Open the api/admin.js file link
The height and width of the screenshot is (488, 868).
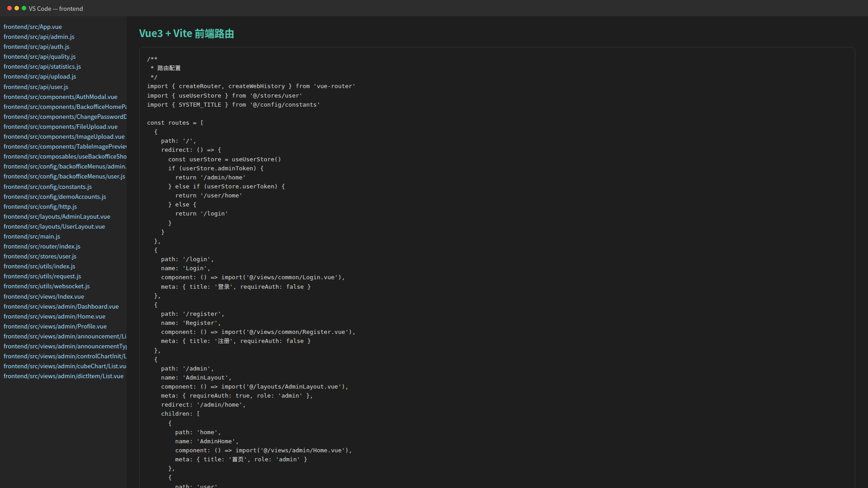coord(39,37)
